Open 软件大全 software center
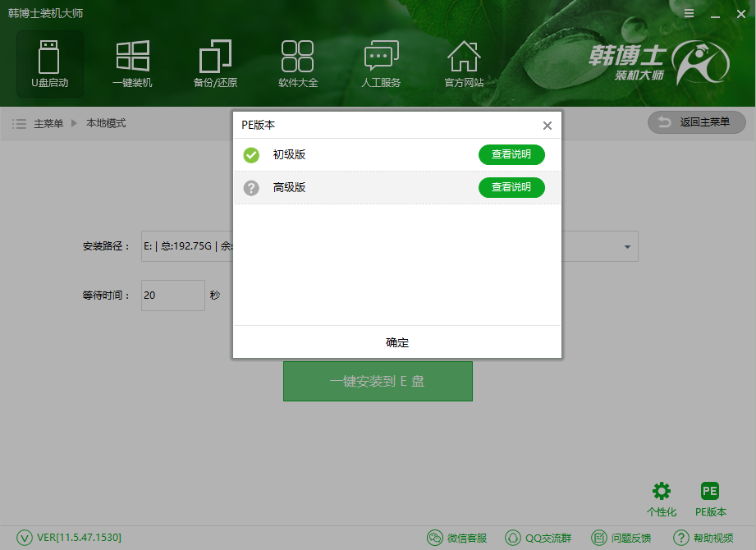 tap(297, 63)
